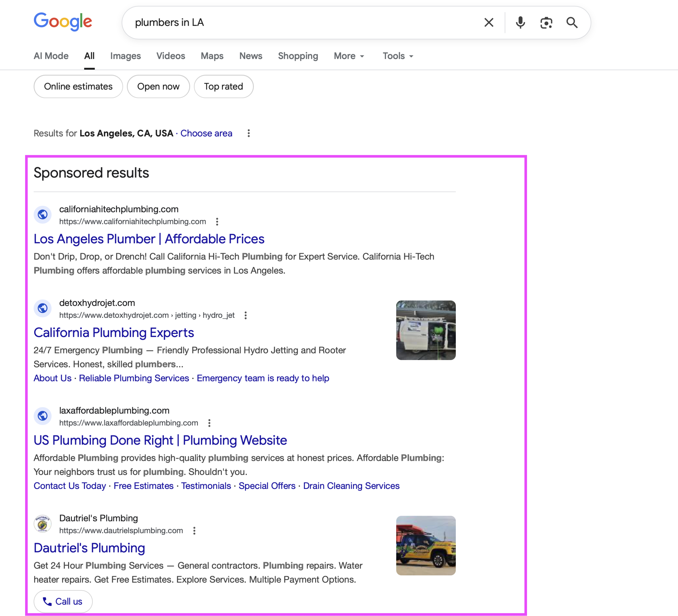The image size is (678, 616).
Task: Open Reliable Plumbing Services sitelink
Action: point(134,378)
